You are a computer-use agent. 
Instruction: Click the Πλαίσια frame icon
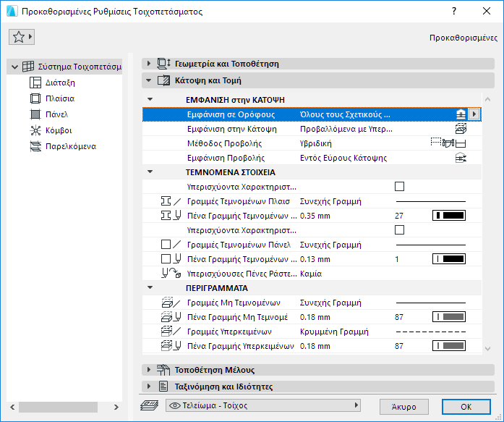click(35, 98)
